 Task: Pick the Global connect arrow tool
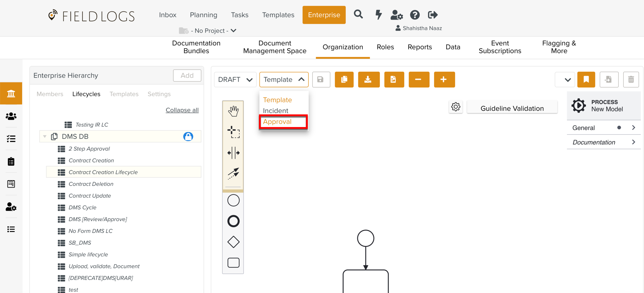pyautogui.click(x=233, y=173)
